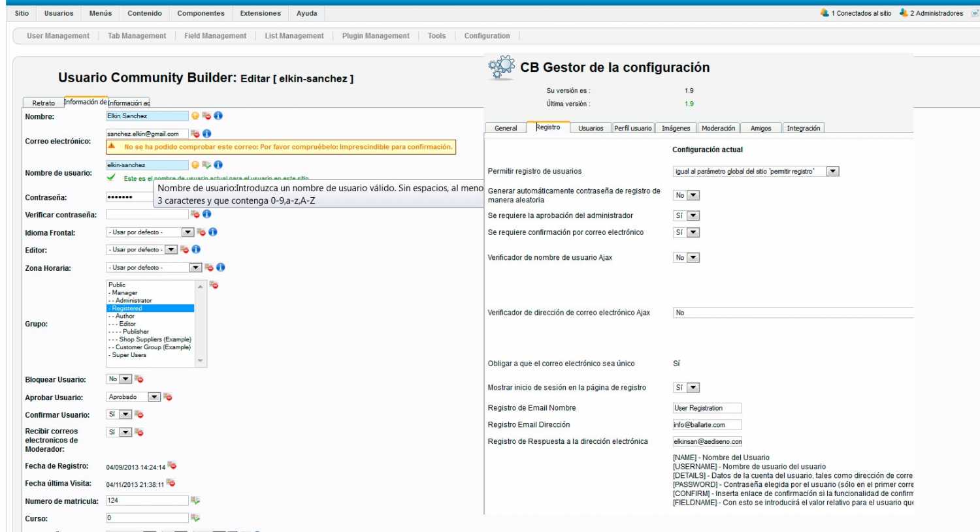Image resolution: width=980 pixels, height=532 pixels.
Task: Click the red icon beside Aprobar Usuario
Action: (x=167, y=397)
